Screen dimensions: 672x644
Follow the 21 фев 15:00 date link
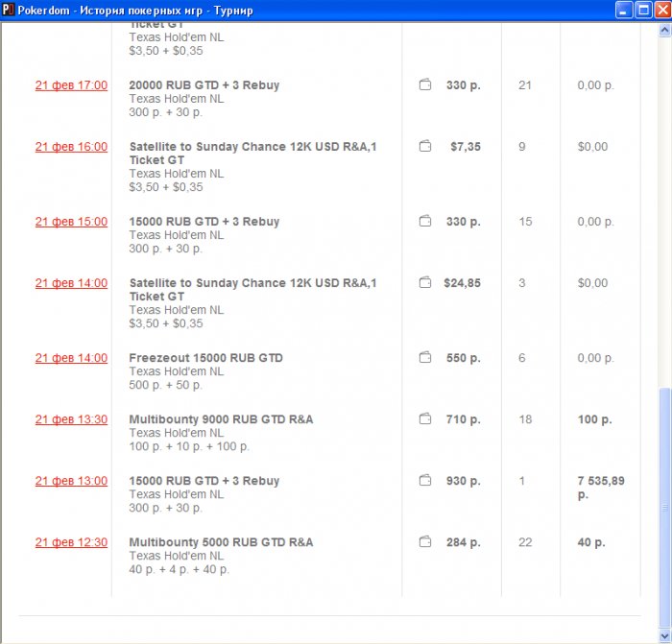pyautogui.click(x=71, y=222)
